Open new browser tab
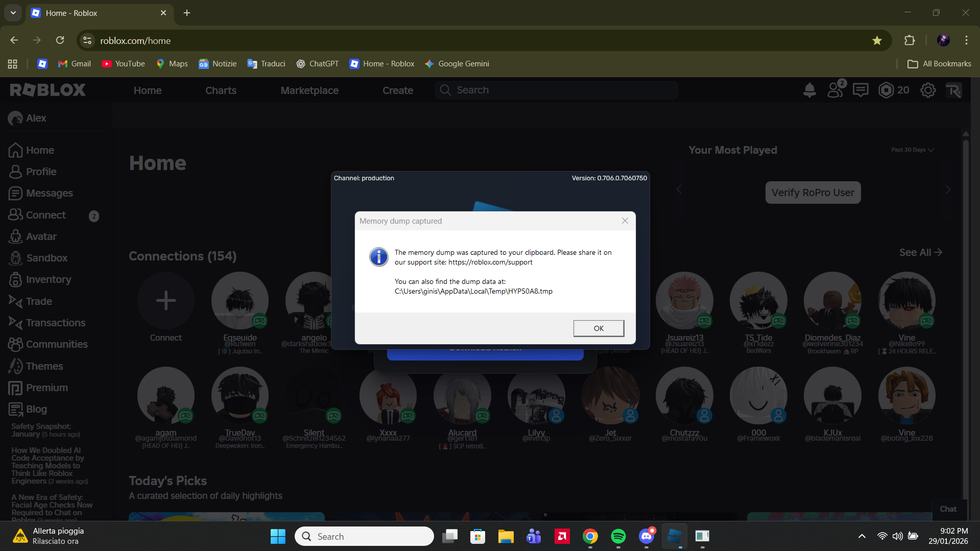This screenshot has width=980, height=551. point(187,13)
